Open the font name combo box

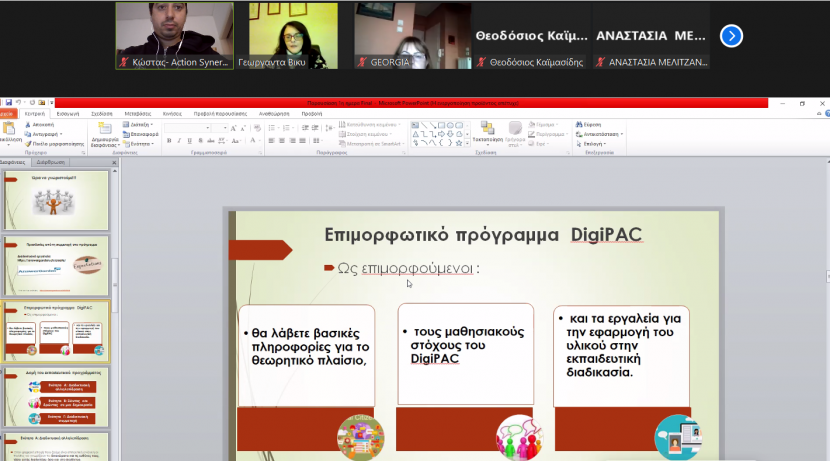[187, 128]
